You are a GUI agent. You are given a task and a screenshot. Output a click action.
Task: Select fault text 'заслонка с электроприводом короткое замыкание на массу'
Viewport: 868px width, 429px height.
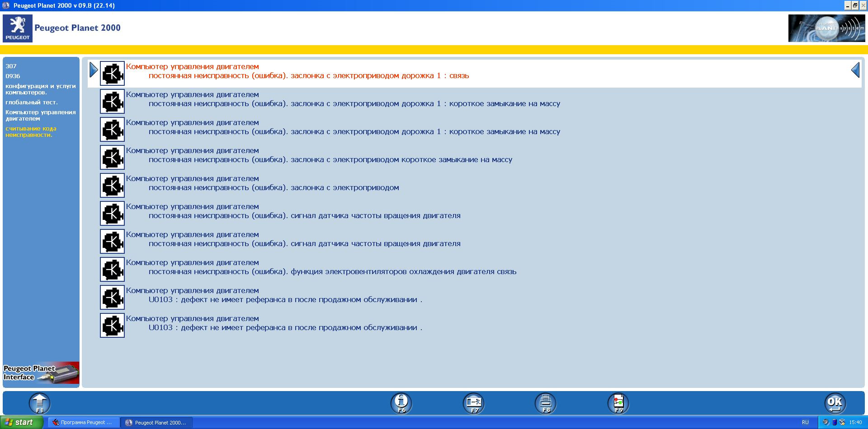330,160
